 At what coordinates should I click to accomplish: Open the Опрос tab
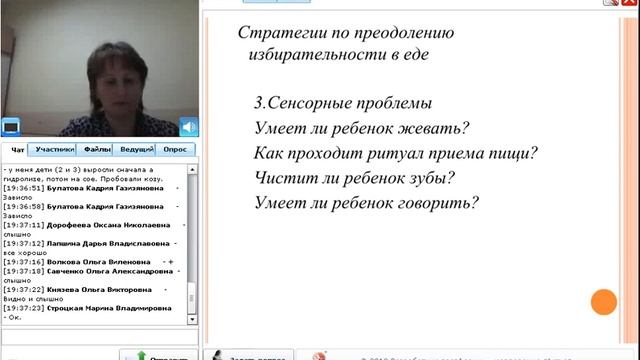(x=175, y=149)
